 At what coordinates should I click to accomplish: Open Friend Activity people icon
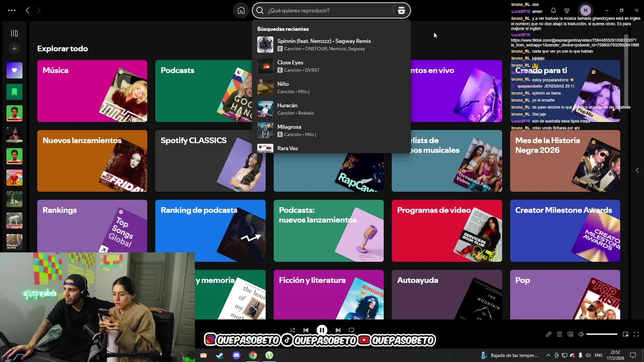567,10
